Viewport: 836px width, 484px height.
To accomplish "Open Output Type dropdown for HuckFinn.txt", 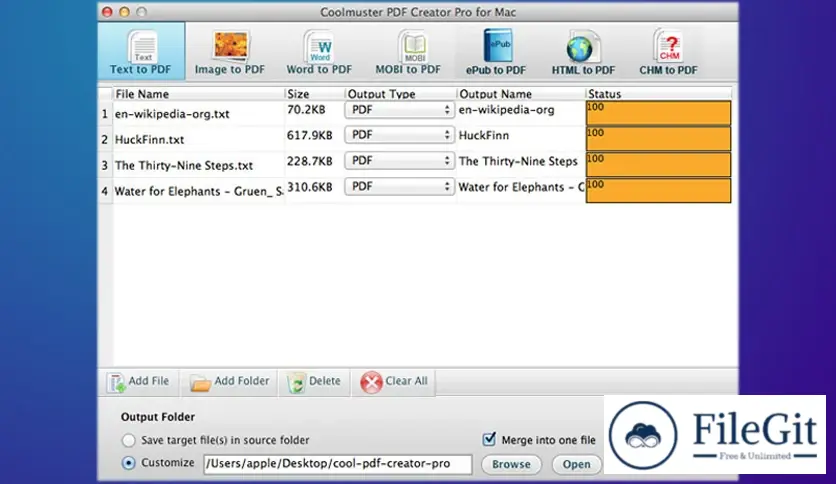I will coord(399,135).
